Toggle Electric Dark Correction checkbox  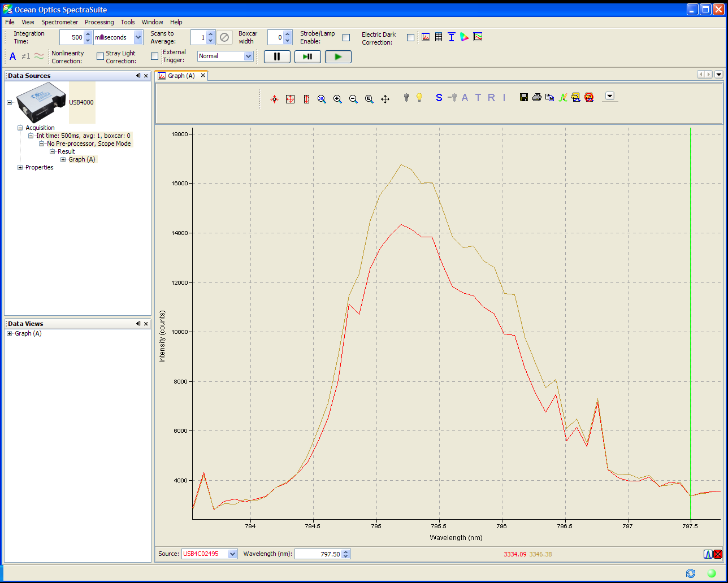[x=410, y=37]
